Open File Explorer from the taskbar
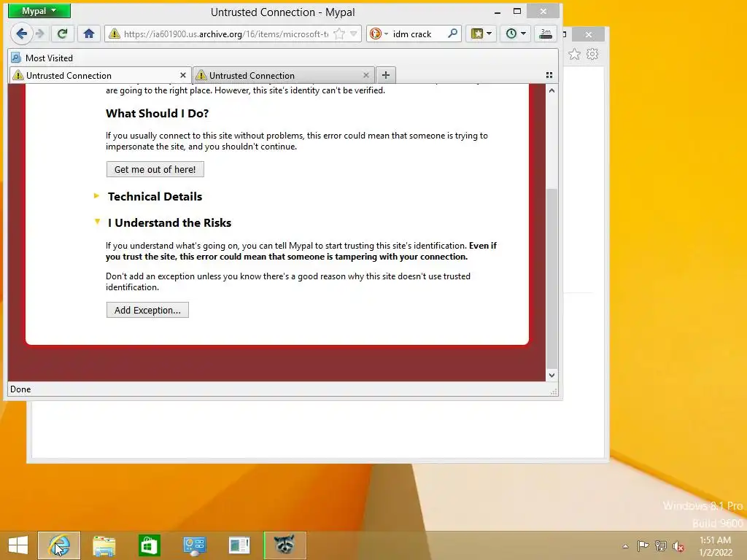The width and height of the screenshot is (747, 560). pyautogui.click(x=104, y=545)
